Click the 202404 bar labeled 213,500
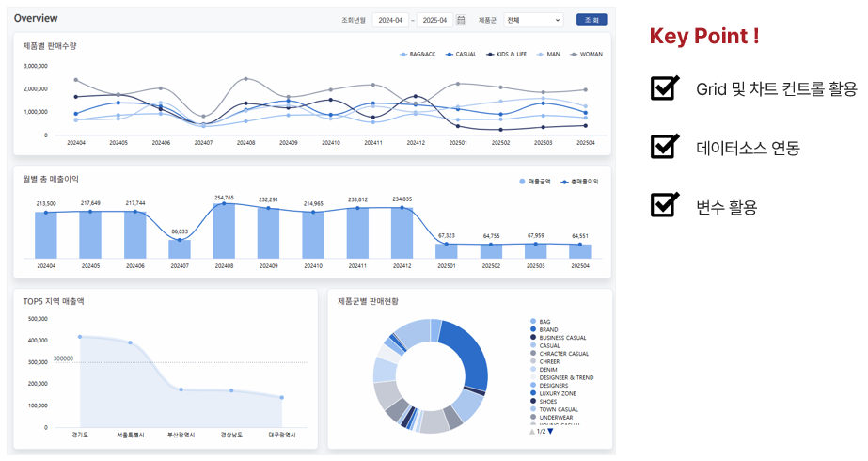The image size is (868, 461). coord(46,235)
